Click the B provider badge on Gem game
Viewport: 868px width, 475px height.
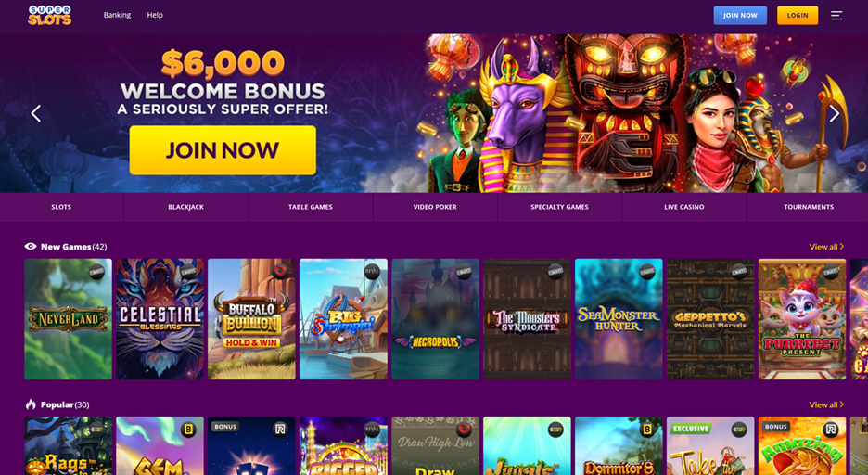click(x=188, y=429)
